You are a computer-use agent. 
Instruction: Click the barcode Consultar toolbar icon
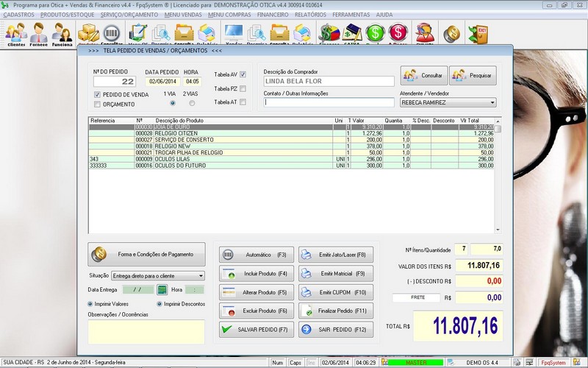pos(112,33)
